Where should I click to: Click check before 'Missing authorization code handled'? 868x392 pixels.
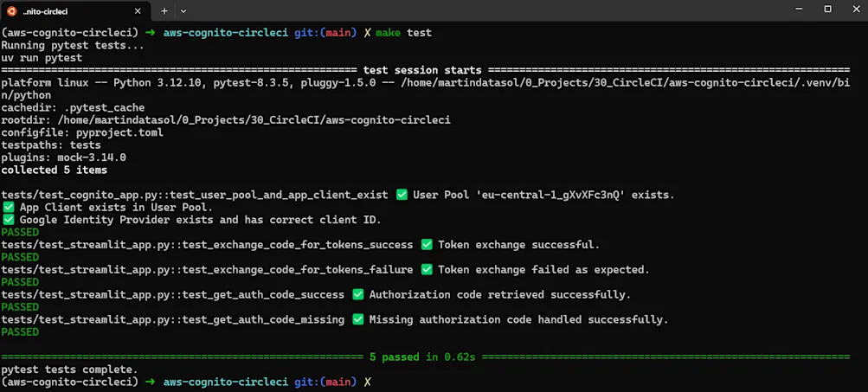coord(358,319)
